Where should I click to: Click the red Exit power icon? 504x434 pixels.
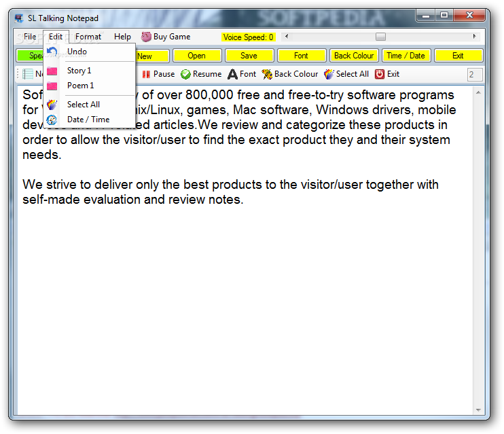380,74
